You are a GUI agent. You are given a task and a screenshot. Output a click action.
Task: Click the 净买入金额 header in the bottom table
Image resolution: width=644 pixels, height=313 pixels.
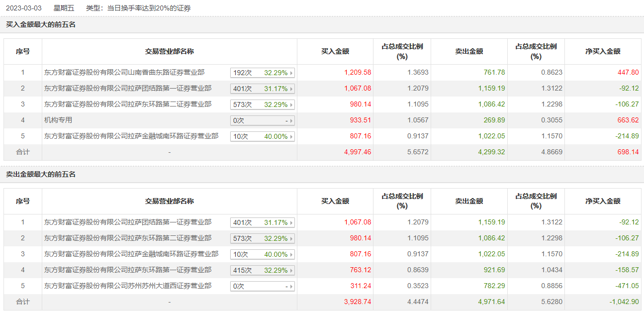tap(603, 201)
